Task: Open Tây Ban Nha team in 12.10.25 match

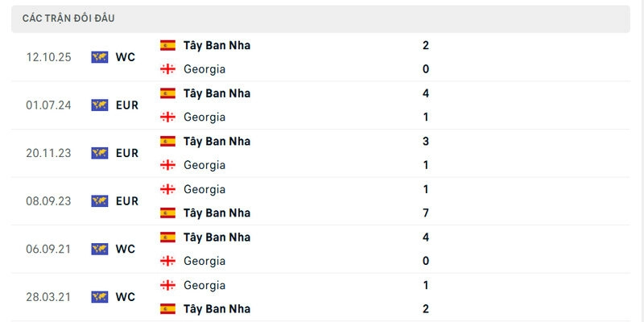Action: click(217, 45)
